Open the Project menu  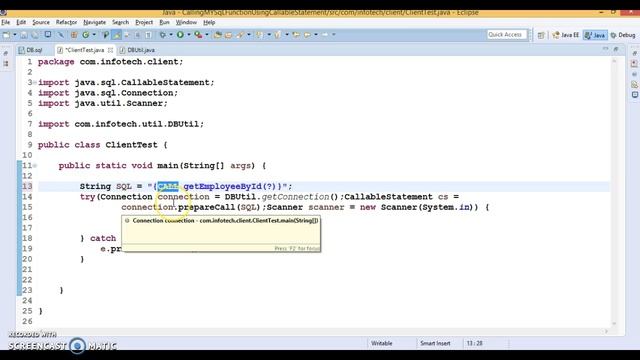point(144,22)
